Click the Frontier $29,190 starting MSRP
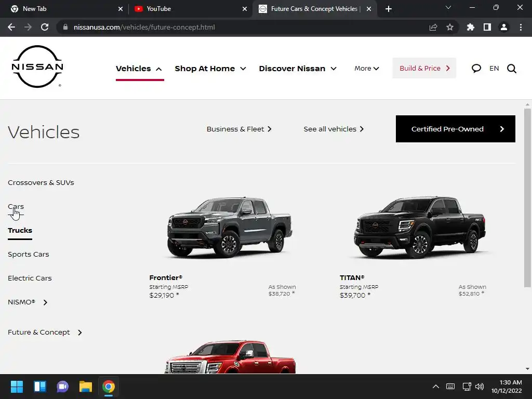 (x=164, y=295)
